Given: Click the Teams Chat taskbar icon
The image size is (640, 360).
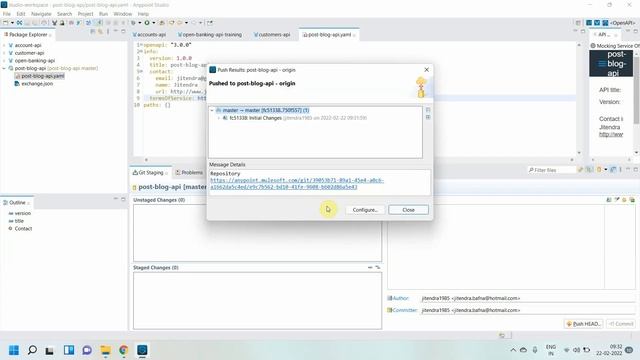Looking at the screenshot, I should tap(87, 350).
